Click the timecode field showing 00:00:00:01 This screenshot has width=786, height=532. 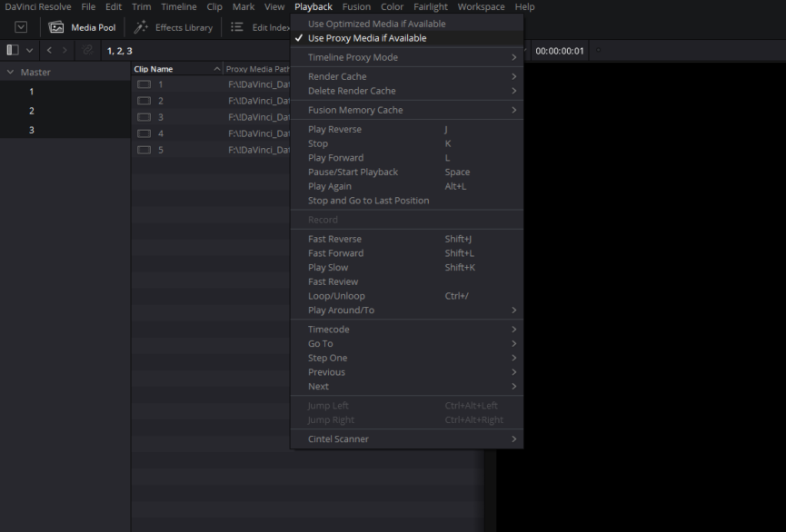click(560, 51)
